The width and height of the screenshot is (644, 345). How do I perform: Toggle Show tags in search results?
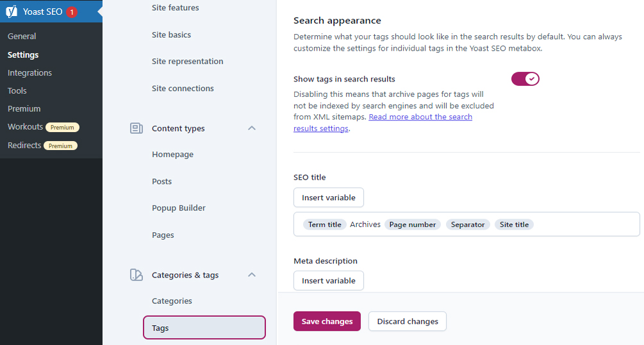[x=525, y=78]
